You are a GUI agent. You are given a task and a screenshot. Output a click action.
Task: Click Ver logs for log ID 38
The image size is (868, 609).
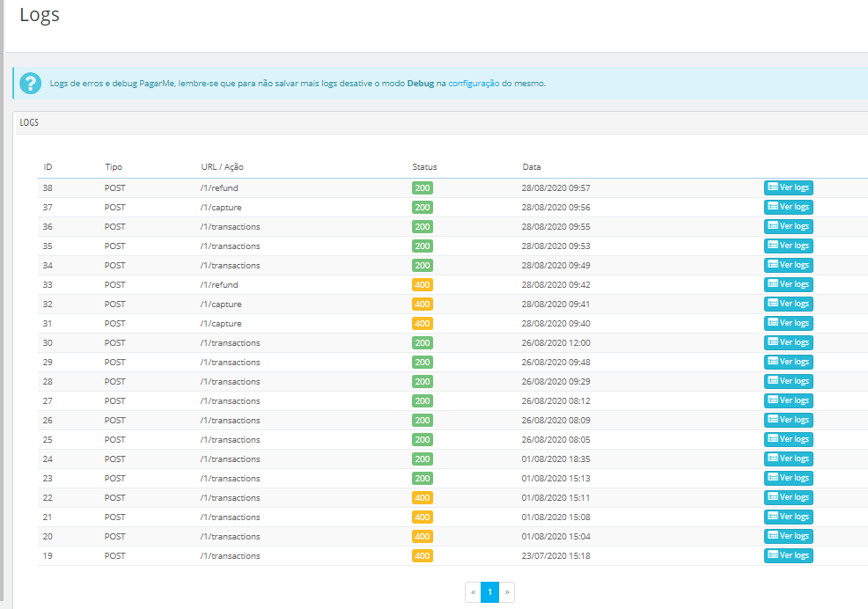pos(788,187)
